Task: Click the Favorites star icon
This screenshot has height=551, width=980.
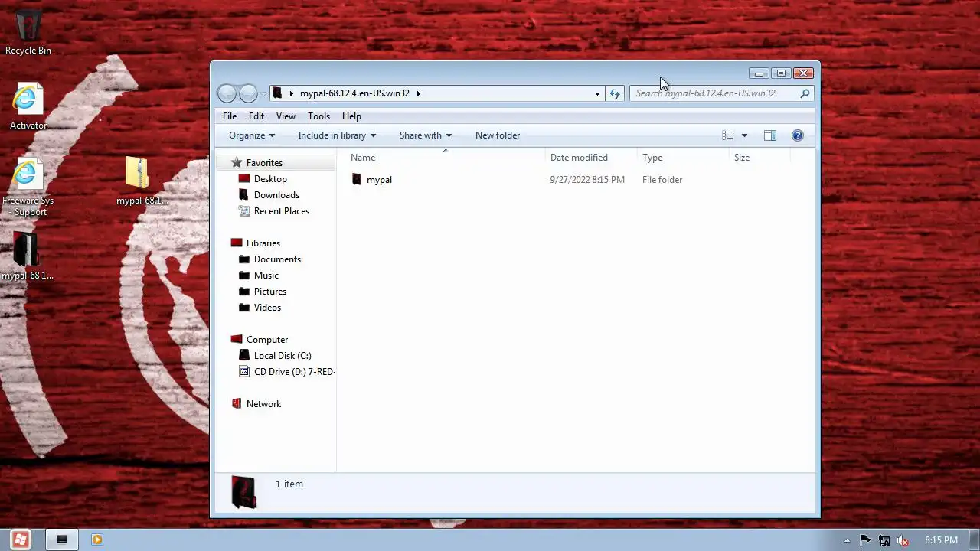Action: click(x=237, y=162)
